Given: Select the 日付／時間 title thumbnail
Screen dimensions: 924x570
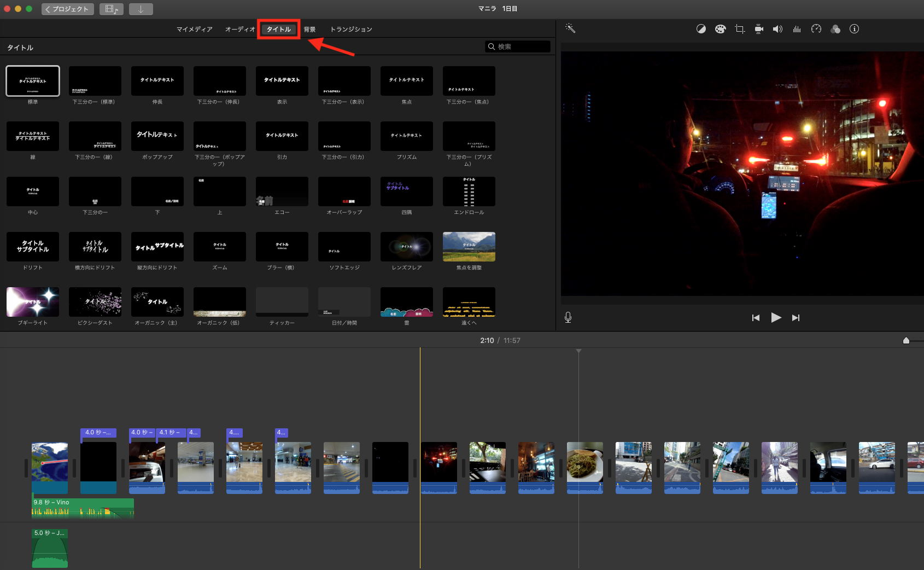Looking at the screenshot, I should point(344,302).
